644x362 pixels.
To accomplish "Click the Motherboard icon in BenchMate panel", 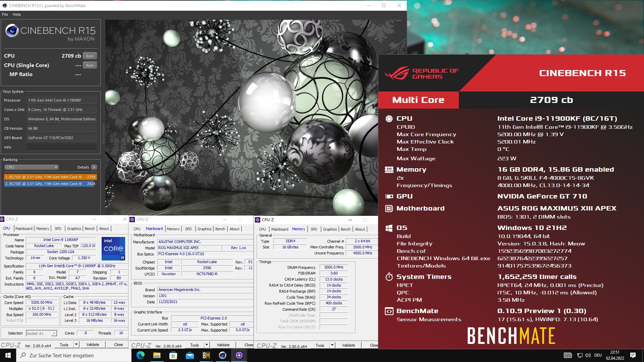I will tap(389, 208).
